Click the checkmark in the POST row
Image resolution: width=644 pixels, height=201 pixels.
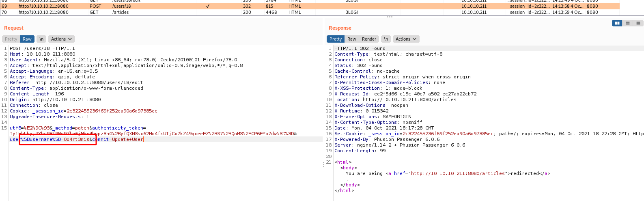tap(208, 6)
